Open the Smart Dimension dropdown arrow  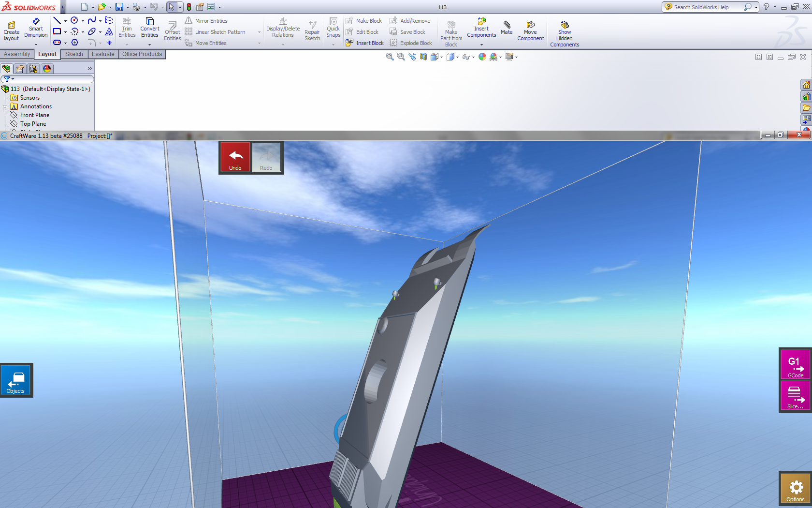[36, 45]
